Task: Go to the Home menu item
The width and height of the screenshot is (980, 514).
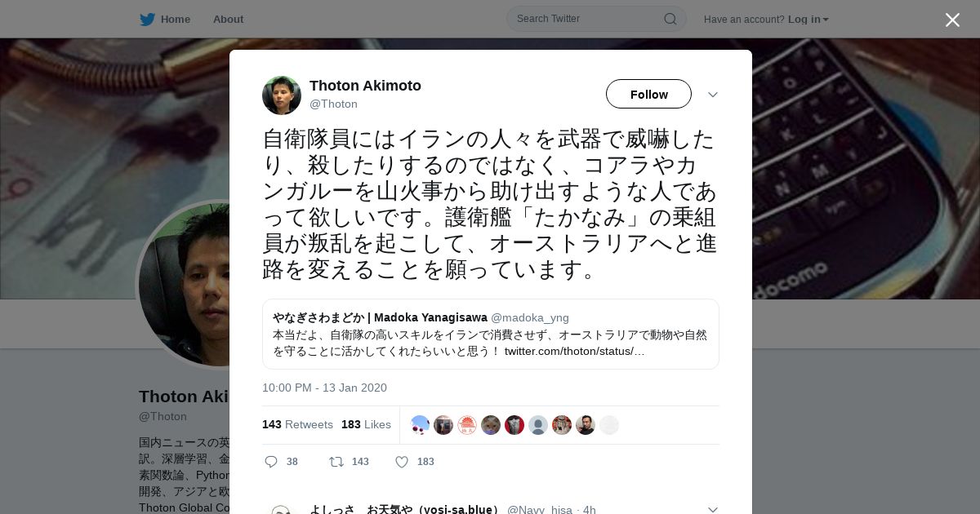Action: click(x=175, y=19)
